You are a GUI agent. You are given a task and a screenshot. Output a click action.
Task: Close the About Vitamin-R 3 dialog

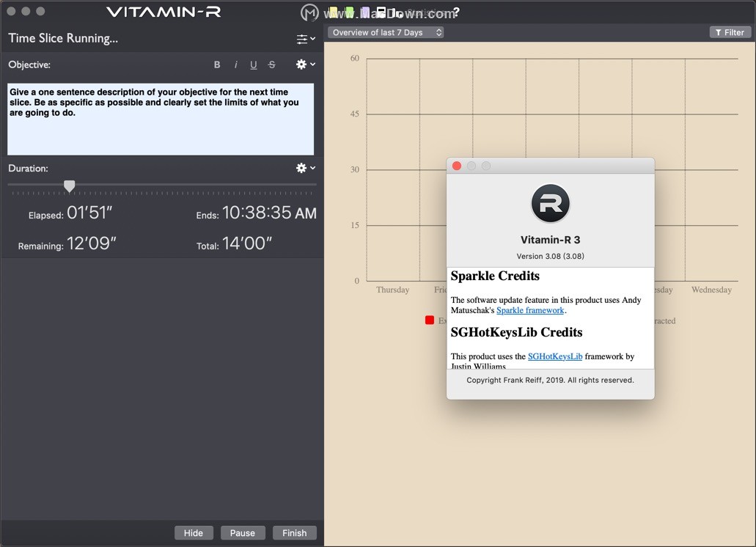457,166
